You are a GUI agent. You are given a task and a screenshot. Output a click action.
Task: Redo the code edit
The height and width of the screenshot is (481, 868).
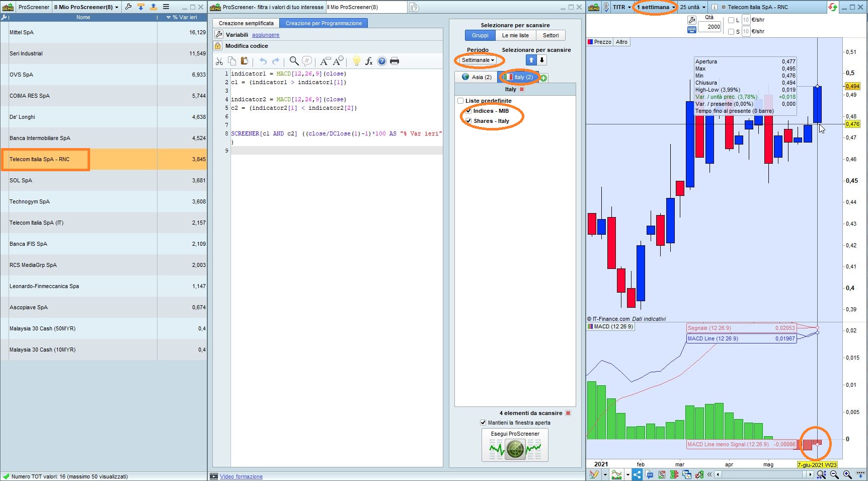coord(276,61)
